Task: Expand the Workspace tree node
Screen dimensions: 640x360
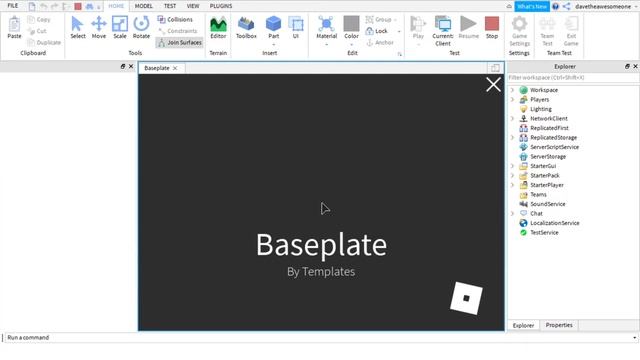Action: pyautogui.click(x=512, y=90)
